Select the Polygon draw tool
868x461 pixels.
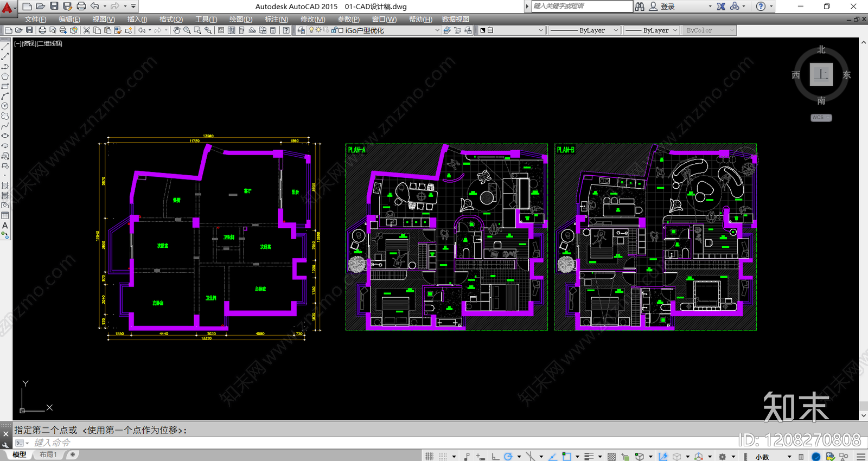point(5,76)
